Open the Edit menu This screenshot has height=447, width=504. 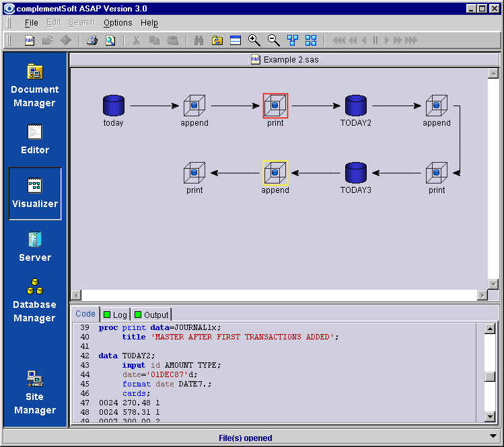point(53,23)
